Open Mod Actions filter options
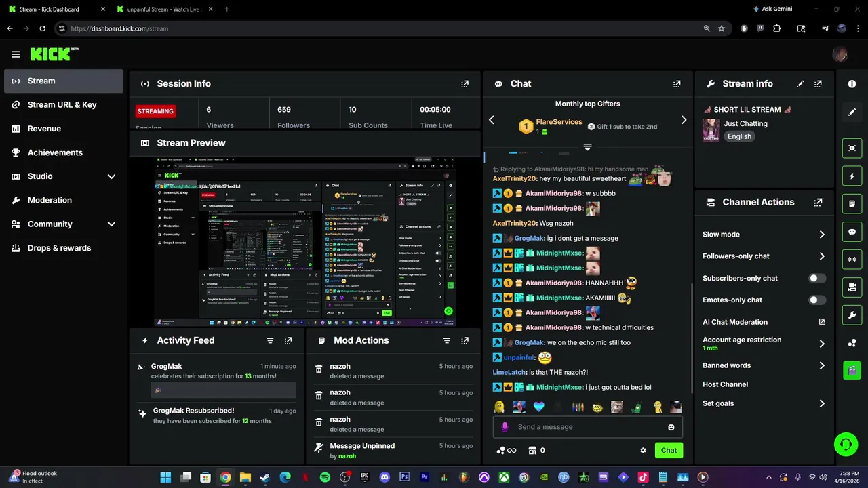Image resolution: width=868 pixels, height=488 pixels. coord(447,341)
